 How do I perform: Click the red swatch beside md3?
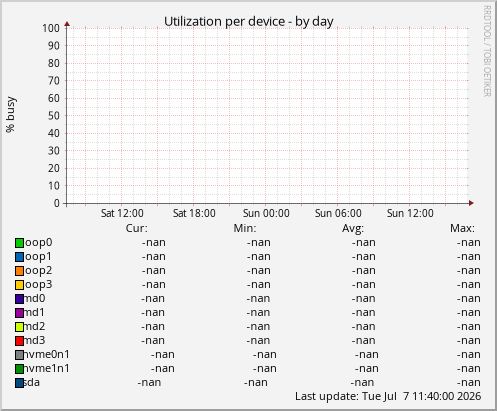[x=19, y=341]
